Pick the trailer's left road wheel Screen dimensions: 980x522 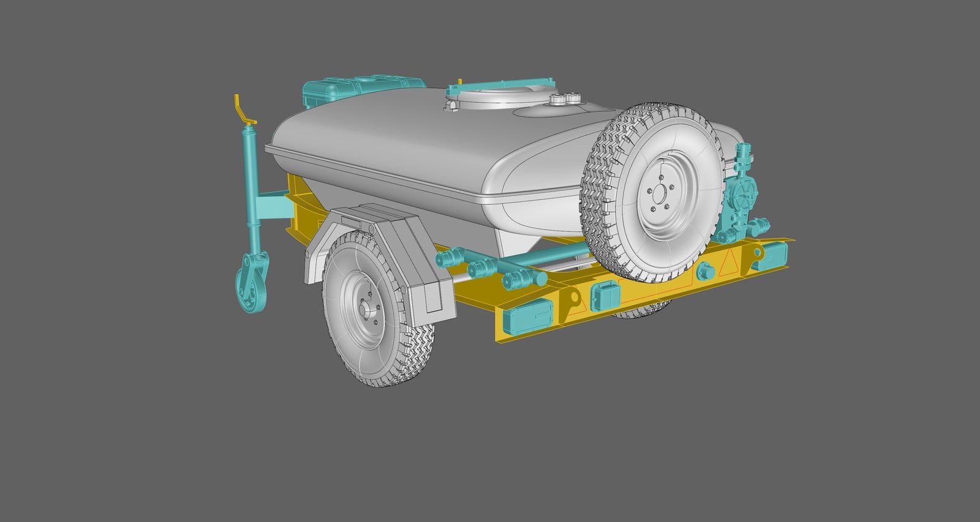[x=378, y=310]
